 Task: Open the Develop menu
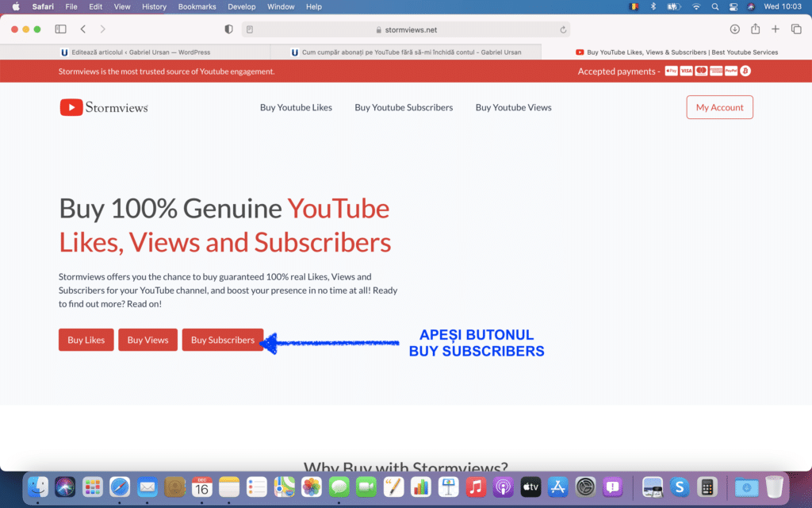(241, 6)
